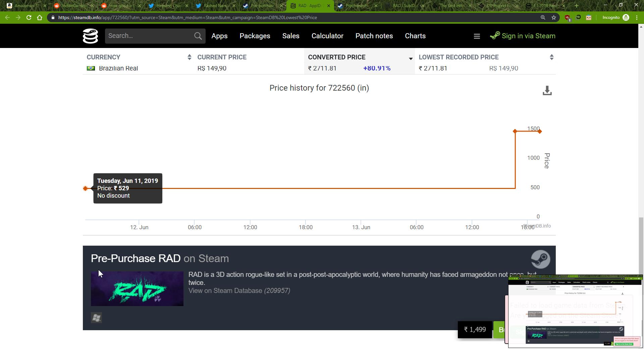Open a new browser tab
Viewport: 644px width, 349px height.
pos(577,5)
